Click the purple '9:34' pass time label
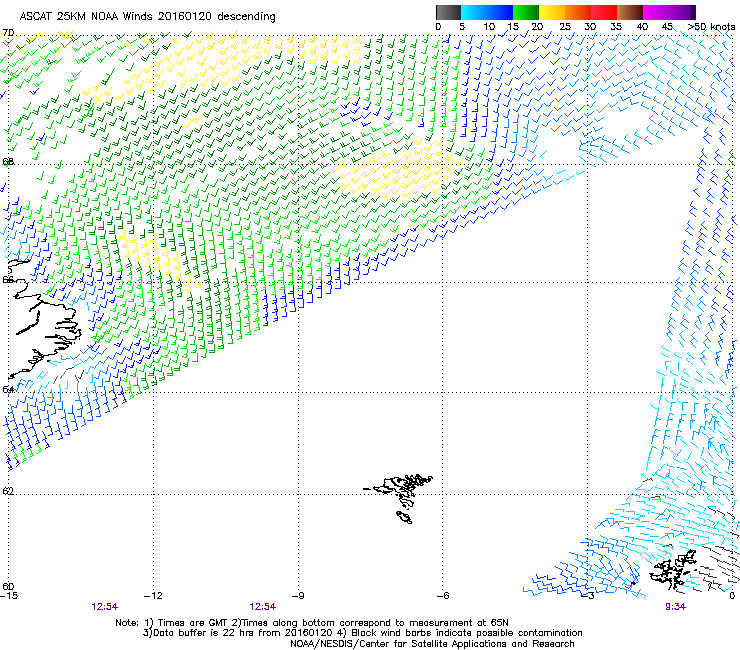740x650 pixels. [675, 607]
